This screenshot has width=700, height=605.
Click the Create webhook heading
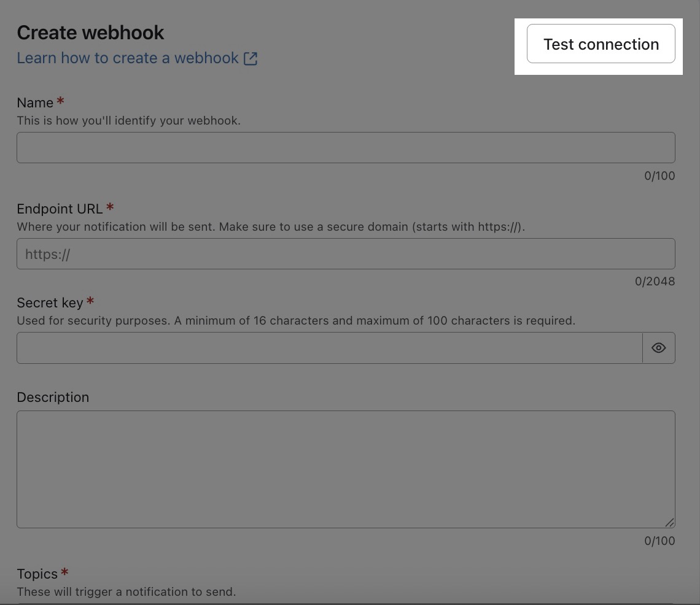coord(90,33)
